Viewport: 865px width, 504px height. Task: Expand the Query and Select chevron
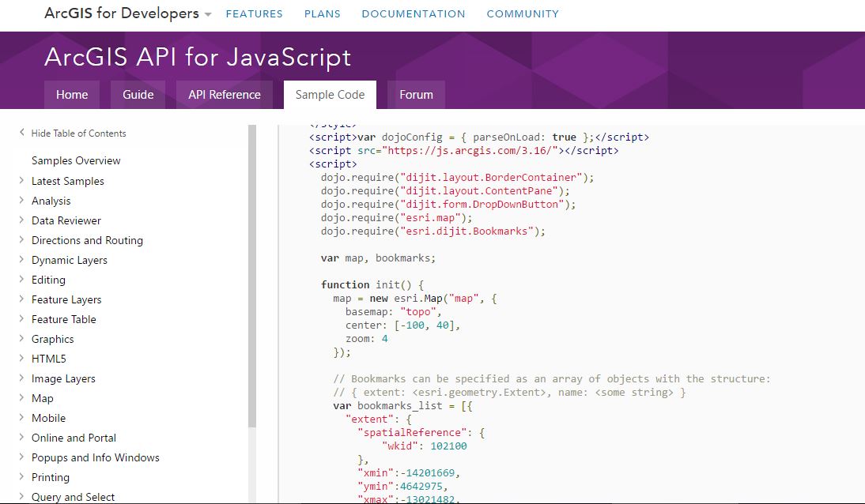21,496
